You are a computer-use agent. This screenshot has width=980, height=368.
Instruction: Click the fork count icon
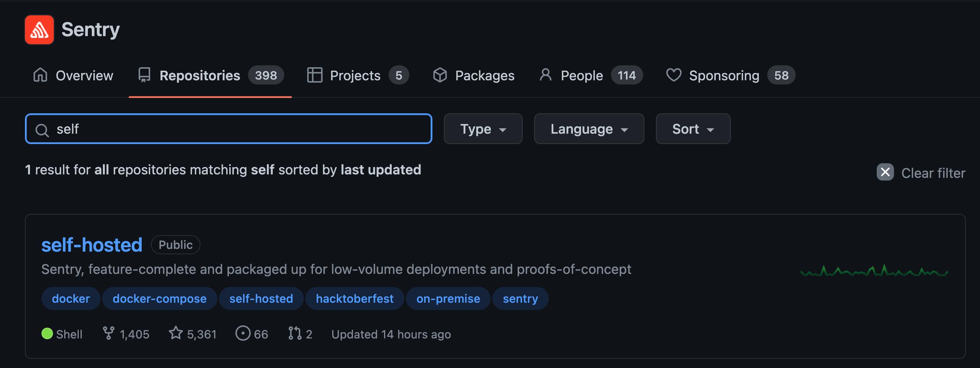click(109, 333)
